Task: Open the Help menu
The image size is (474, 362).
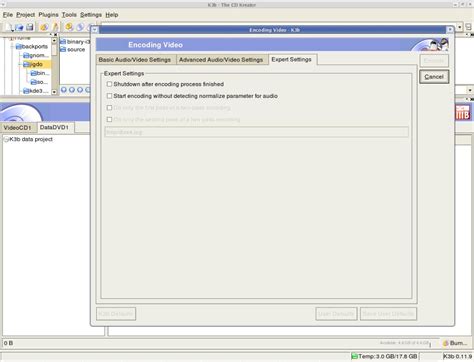Action: pos(112,15)
